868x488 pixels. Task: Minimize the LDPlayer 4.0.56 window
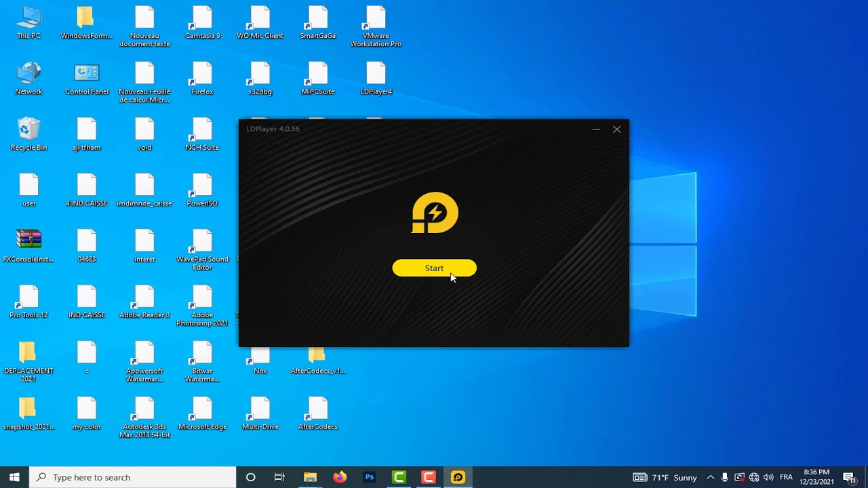click(x=596, y=129)
